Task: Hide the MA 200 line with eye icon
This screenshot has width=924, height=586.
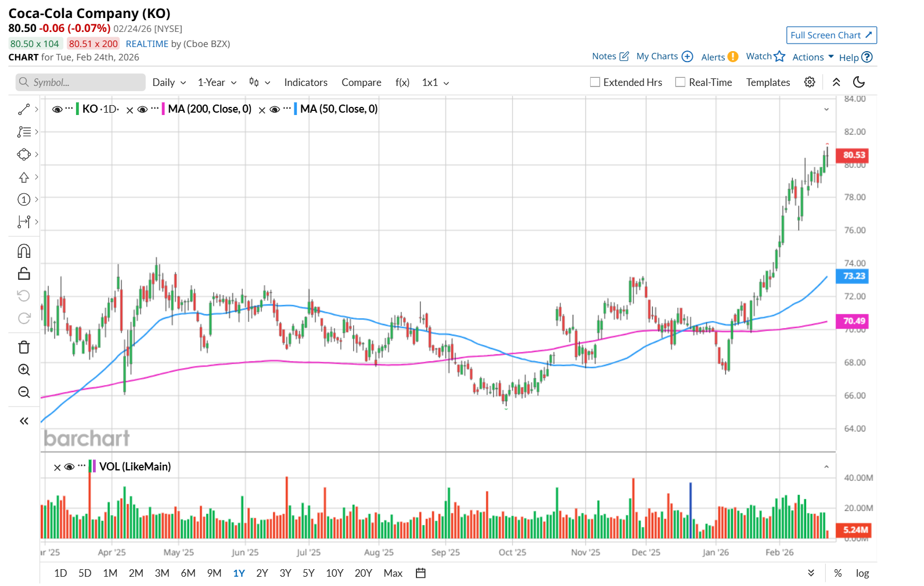Action: click(x=142, y=109)
